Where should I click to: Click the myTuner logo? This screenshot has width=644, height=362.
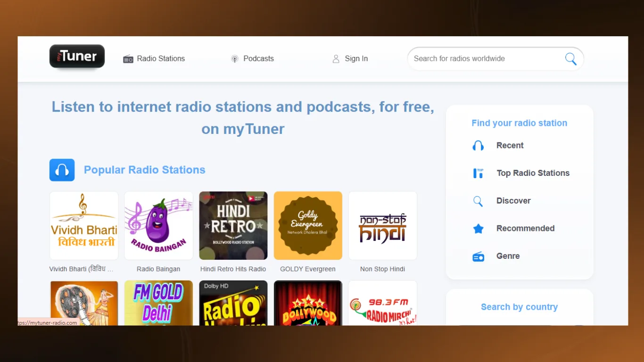[x=77, y=57]
